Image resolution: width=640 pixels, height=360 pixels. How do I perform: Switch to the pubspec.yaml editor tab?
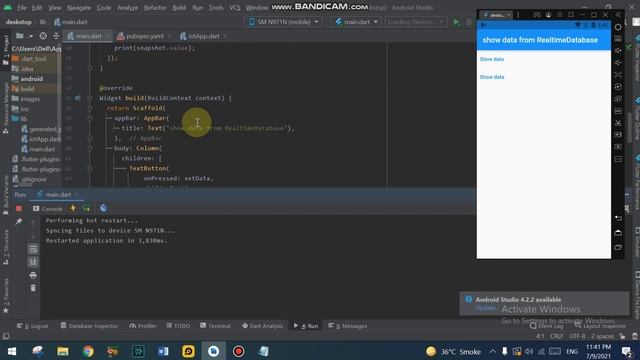(x=144, y=36)
